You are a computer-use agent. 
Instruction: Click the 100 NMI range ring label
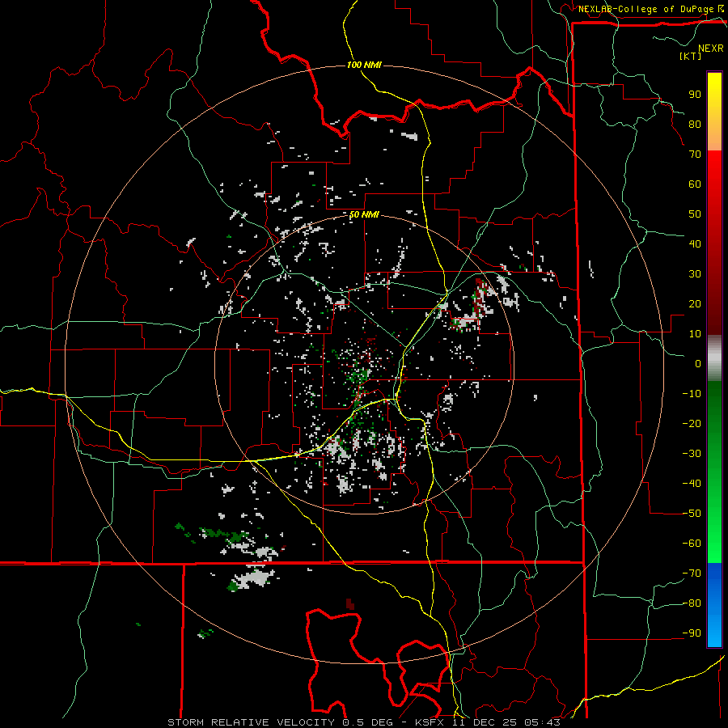364,65
